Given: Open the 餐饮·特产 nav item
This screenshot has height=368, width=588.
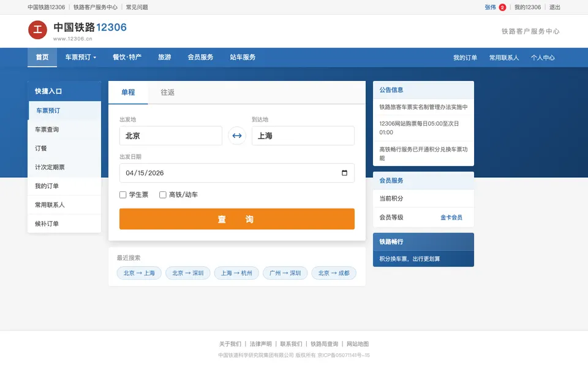Looking at the screenshot, I should 127,57.
